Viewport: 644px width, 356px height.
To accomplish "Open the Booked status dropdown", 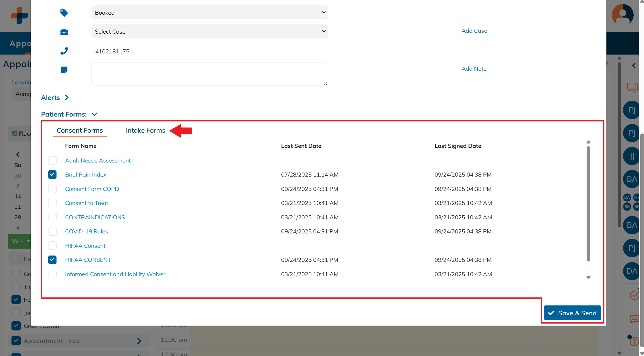I will coord(209,12).
